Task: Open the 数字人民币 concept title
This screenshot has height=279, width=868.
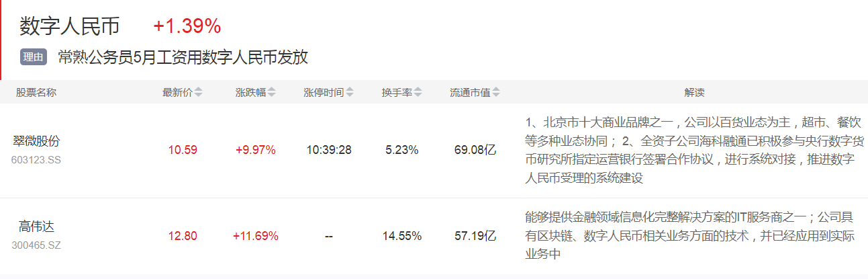Action: (70, 26)
